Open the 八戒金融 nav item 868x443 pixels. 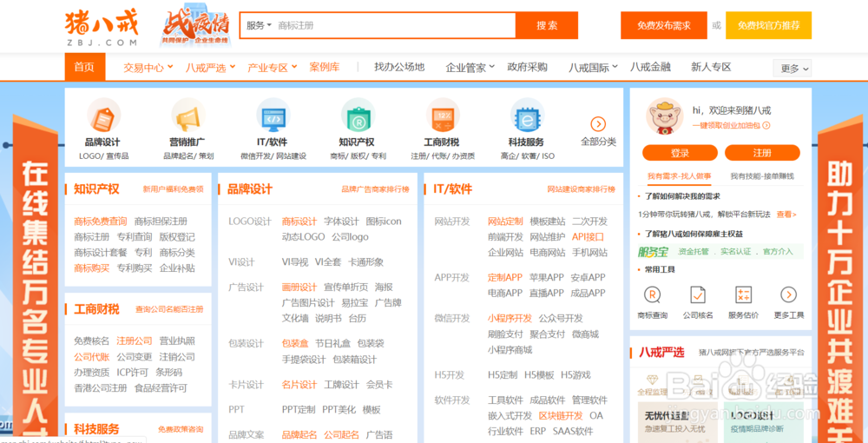pyautogui.click(x=650, y=67)
